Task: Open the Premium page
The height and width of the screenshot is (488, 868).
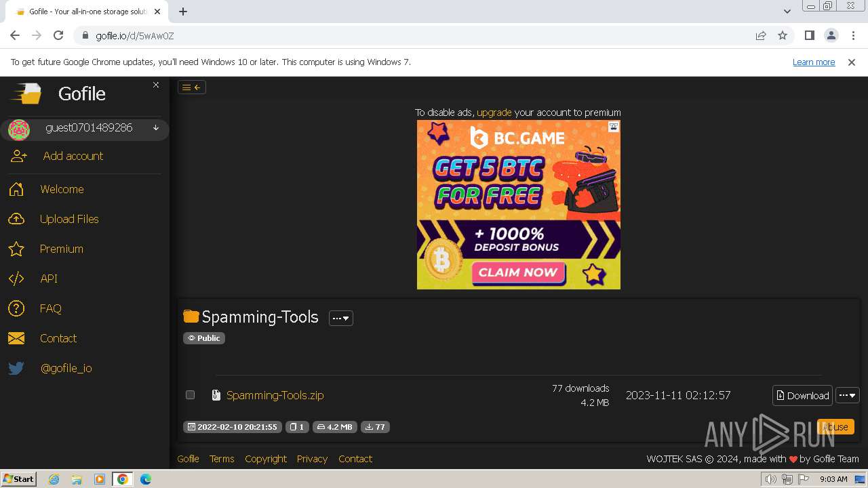Action: [x=61, y=249]
